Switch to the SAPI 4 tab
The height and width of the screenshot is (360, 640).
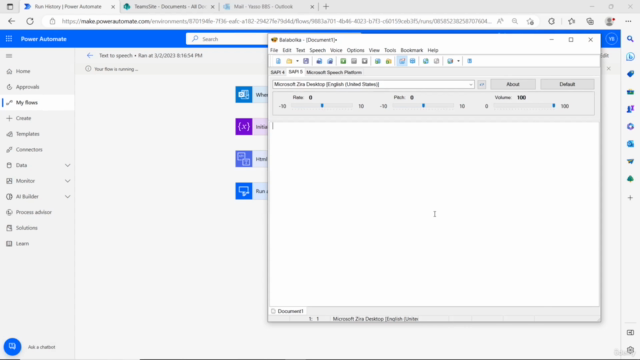tap(278, 72)
